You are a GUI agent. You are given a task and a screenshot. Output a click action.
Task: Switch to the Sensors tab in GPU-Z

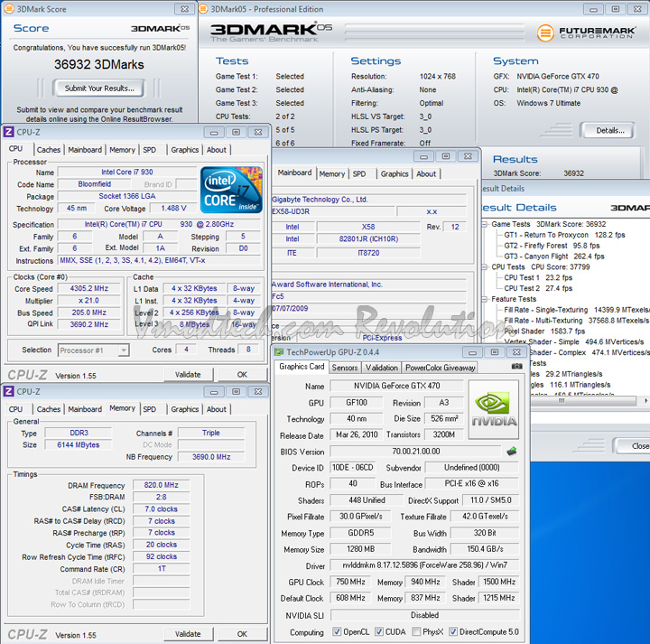tap(345, 368)
